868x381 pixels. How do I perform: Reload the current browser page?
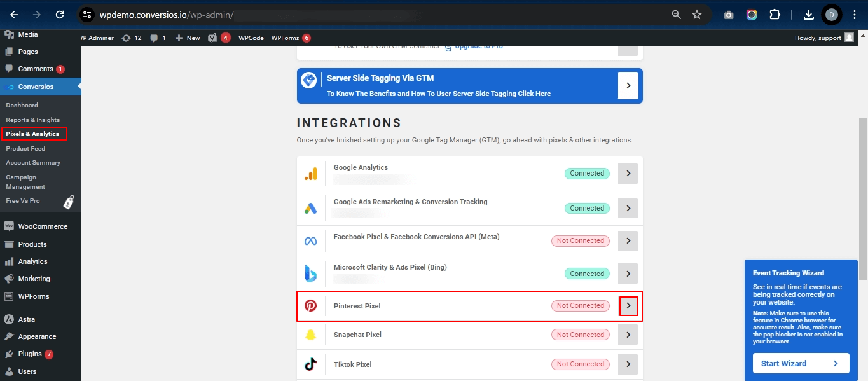(60, 14)
